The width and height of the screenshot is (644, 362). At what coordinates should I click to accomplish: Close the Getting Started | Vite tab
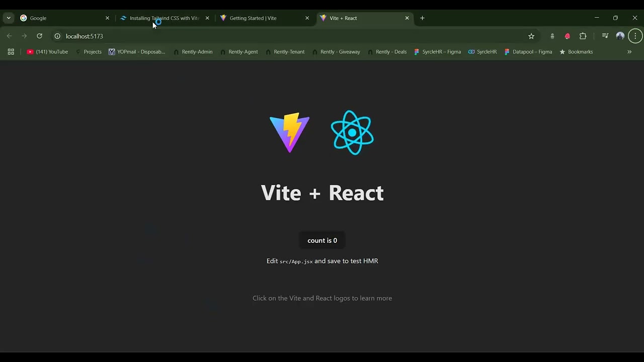click(x=307, y=18)
